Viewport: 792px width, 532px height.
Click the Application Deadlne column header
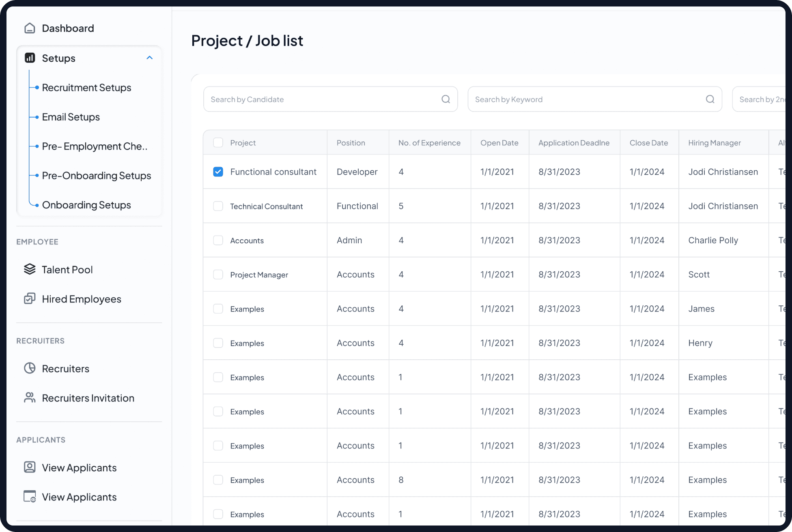574,143
